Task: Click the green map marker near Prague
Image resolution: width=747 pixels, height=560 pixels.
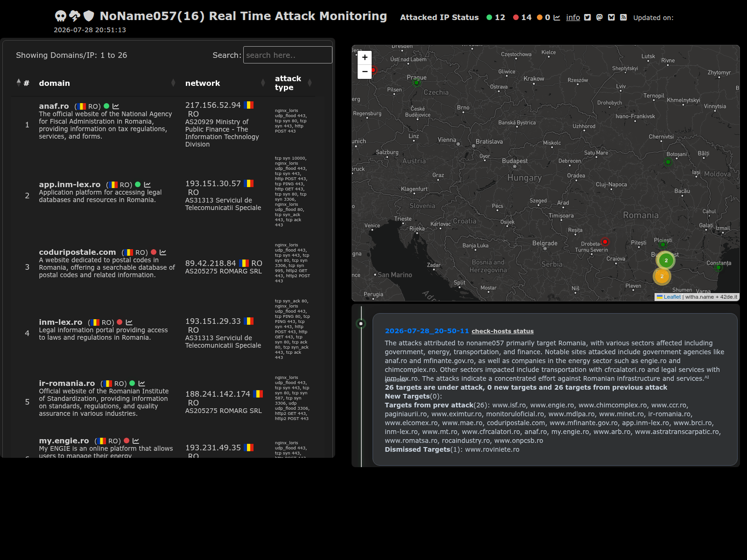Action: pyautogui.click(x=416, y=83)
